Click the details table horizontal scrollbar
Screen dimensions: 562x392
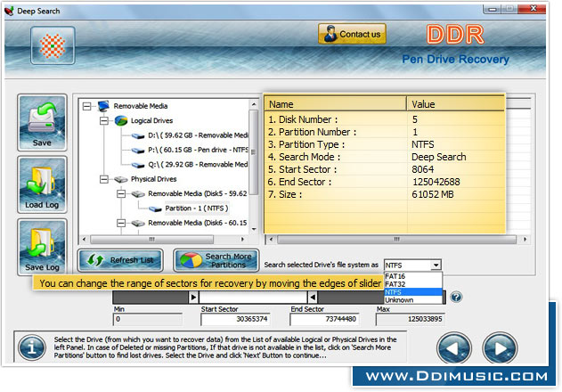[396, 240]
